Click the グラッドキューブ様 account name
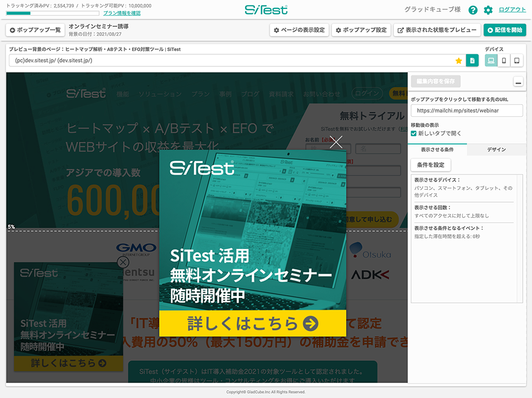 (x=433, y=9)
